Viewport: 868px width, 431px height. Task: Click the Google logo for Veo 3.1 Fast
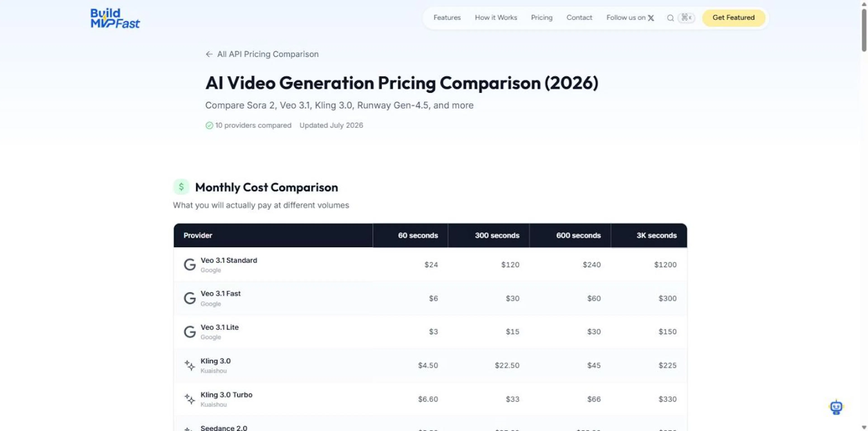(x=190, y=298)
